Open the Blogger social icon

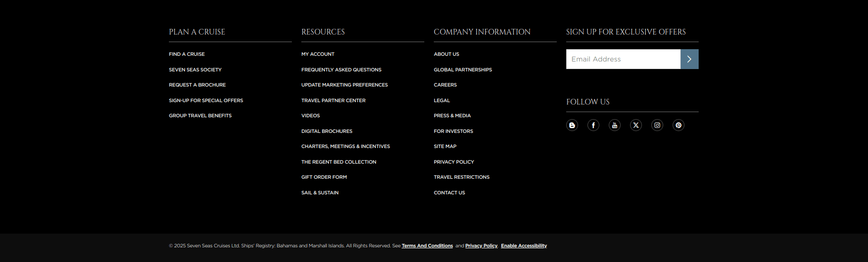click(x=572, y=125)
